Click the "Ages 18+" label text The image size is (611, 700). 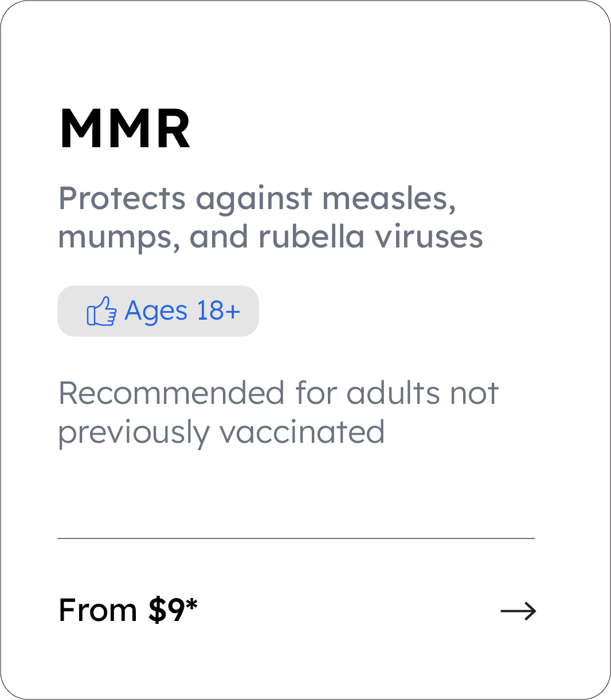[x=182, y=311]
